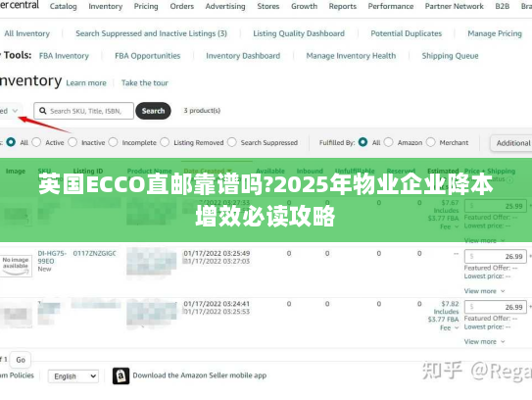The image size is (532, 400).
Task: Focus the Search SKU, Title, ISBN field
Action: 84,111
